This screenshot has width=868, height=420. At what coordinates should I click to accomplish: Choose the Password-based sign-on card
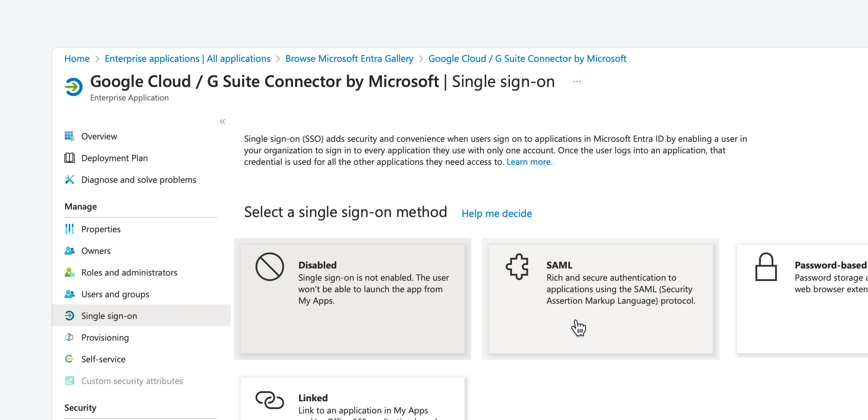pyautogui.click(x=802, y=299)
